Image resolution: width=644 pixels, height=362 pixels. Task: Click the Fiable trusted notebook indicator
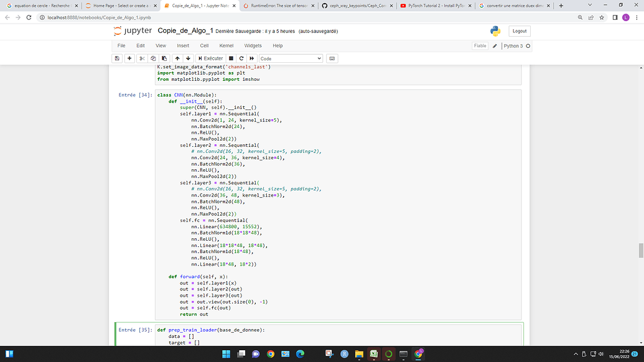[480, 45]
